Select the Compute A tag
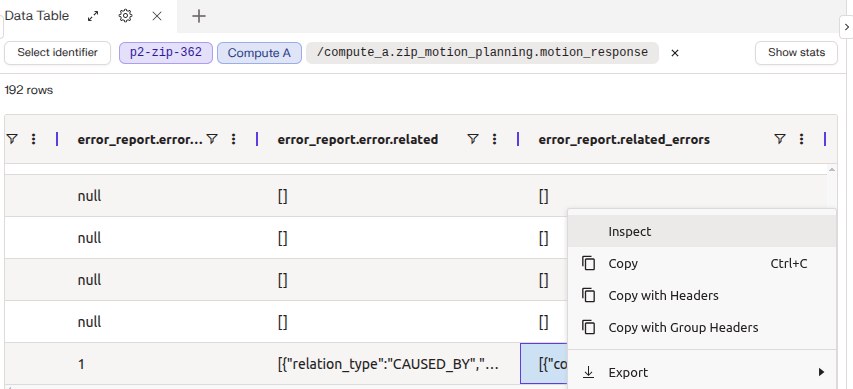The image size is (853, 389). pos(259,53)
